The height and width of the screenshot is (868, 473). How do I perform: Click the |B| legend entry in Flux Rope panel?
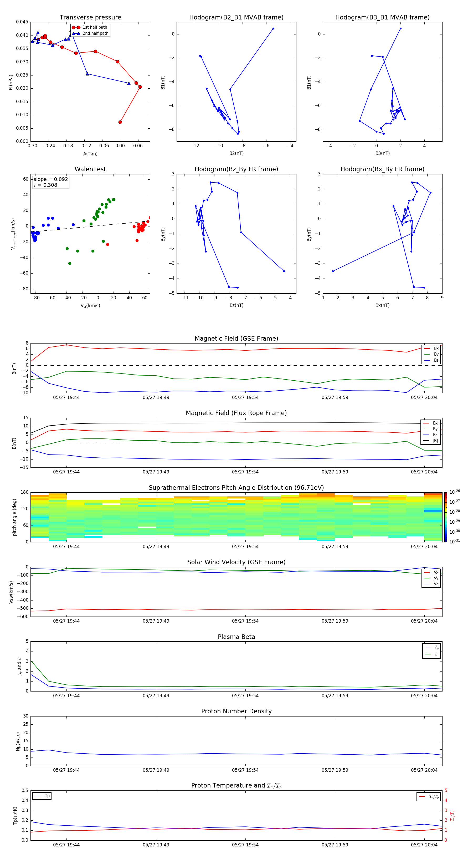pos(431,441)
